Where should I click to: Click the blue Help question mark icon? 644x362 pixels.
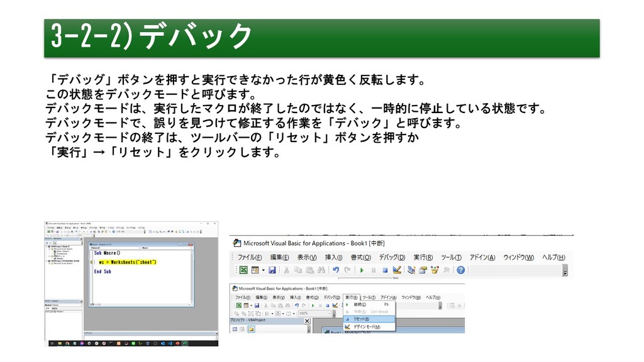(461, 270)
